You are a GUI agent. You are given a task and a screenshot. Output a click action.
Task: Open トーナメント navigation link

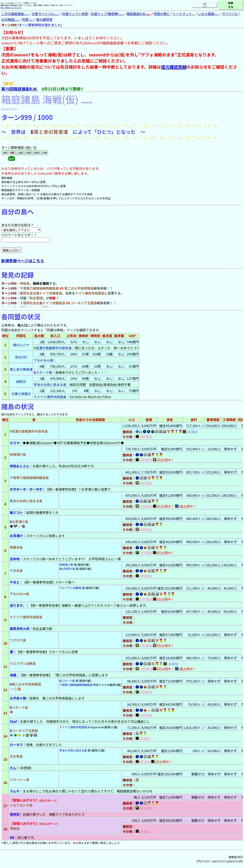pos(182,14)
